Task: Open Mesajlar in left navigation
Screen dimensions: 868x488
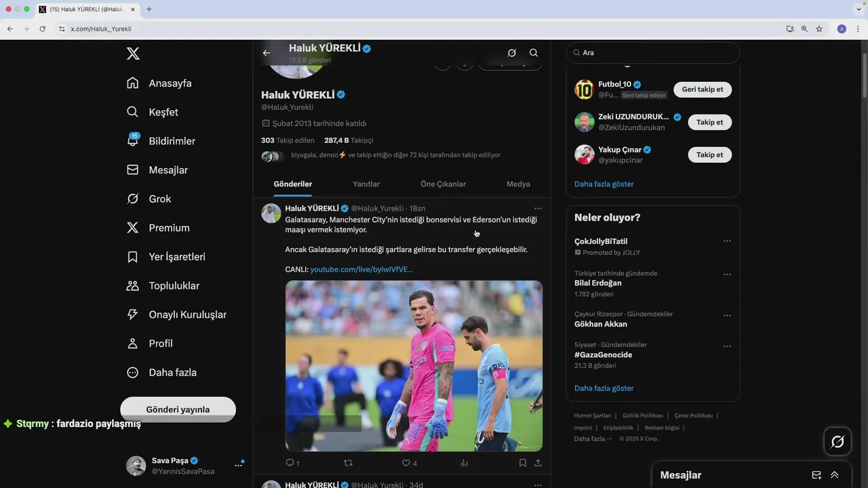Action: pyautogui.click(x=157, y=170)
